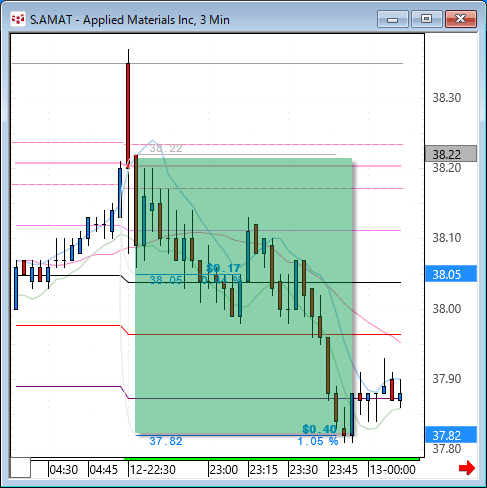The image size is (487, 488).
Task: Click the 37.90 price axis label
Action: pos(447,379)
